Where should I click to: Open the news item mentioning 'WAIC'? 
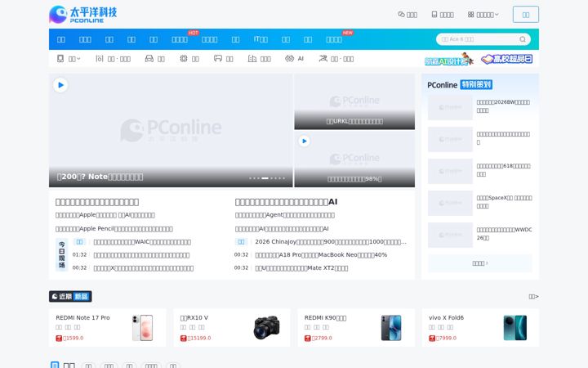[142, 242]
